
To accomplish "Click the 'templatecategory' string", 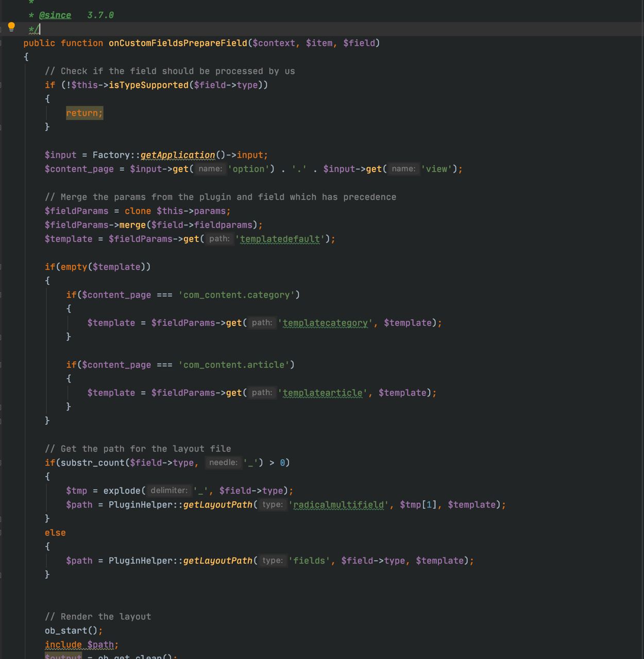I will click(326, 323).
